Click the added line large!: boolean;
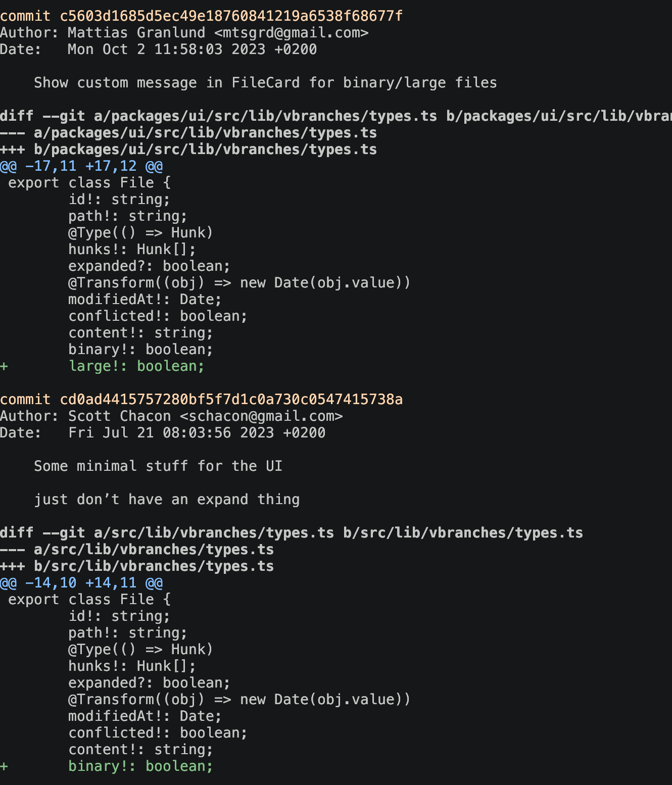This screenshot has height=785, width=672. coord(136,366)
